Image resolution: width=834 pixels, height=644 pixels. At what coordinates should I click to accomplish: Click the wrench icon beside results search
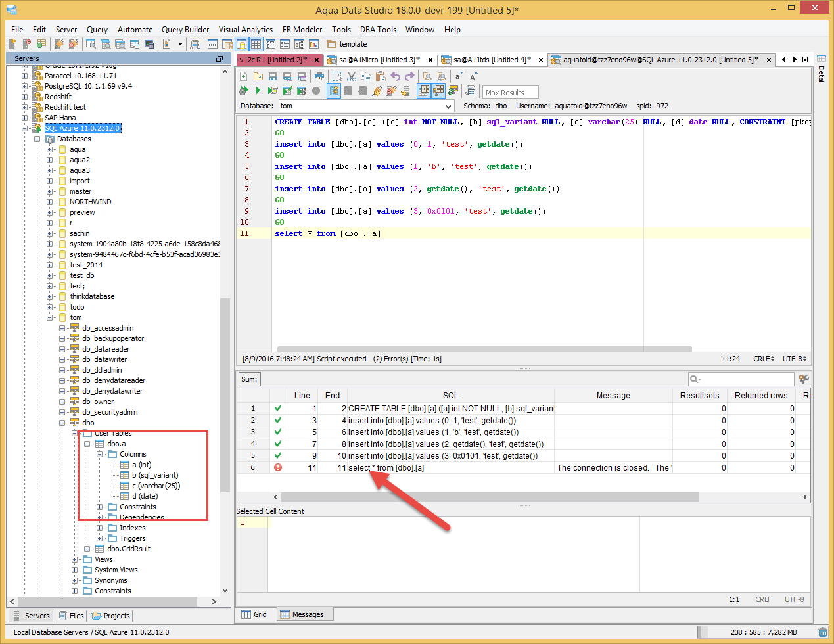[803, 379]
